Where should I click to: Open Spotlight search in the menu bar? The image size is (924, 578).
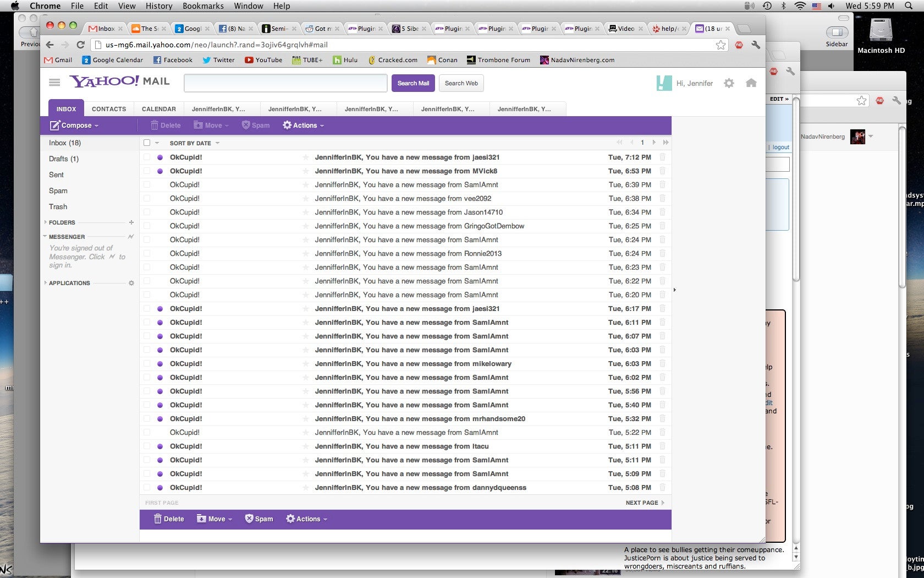[x=909, y=6]
